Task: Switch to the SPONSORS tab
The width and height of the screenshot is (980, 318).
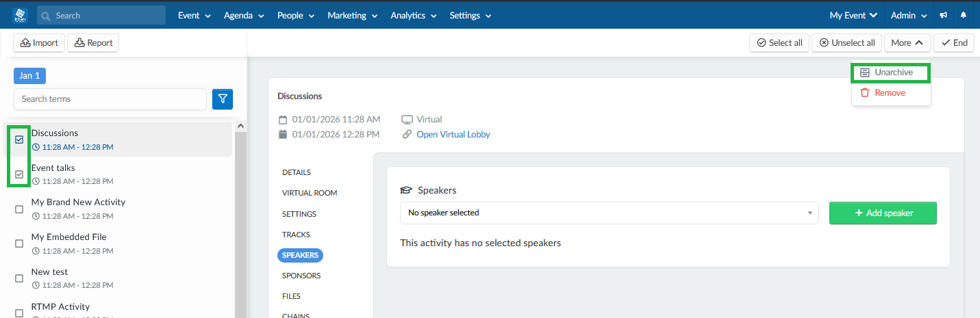Action: click(x=301, y=276)
